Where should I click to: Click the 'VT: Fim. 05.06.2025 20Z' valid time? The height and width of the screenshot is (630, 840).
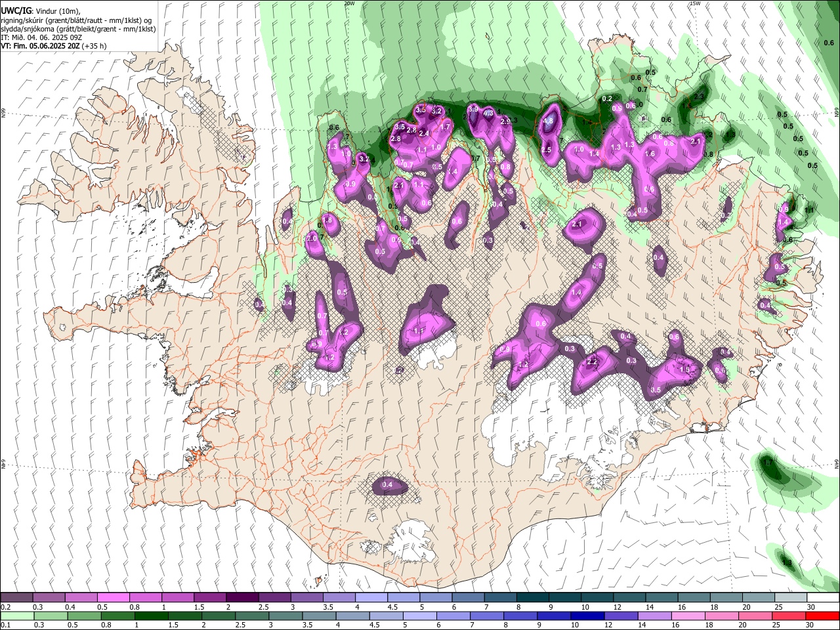[x=39, y=46]
